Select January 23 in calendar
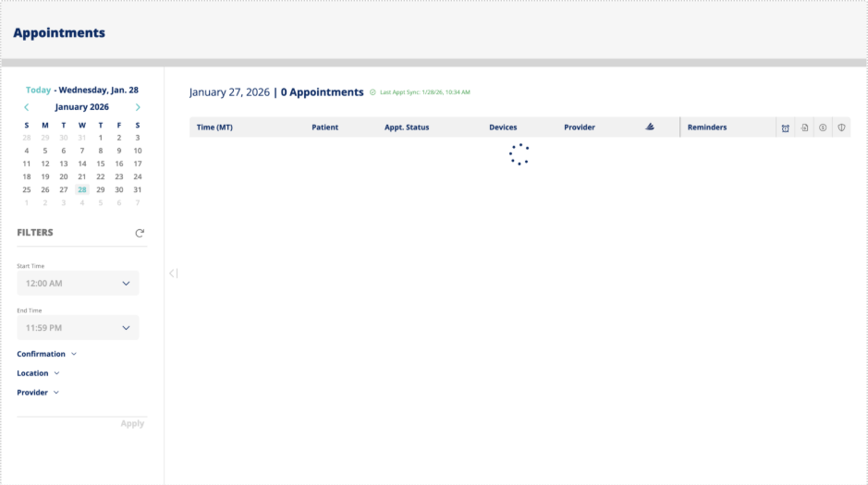Screen dimensions: 868x485 point(119,176)
